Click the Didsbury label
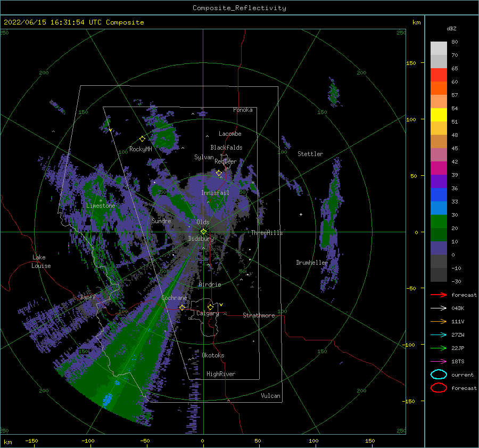 click(201, 239)
